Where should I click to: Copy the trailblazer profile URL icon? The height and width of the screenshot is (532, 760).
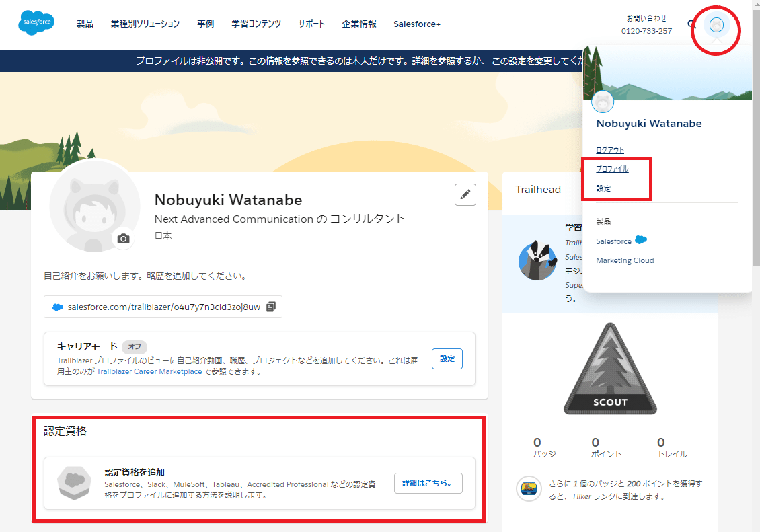pos(271,307)
